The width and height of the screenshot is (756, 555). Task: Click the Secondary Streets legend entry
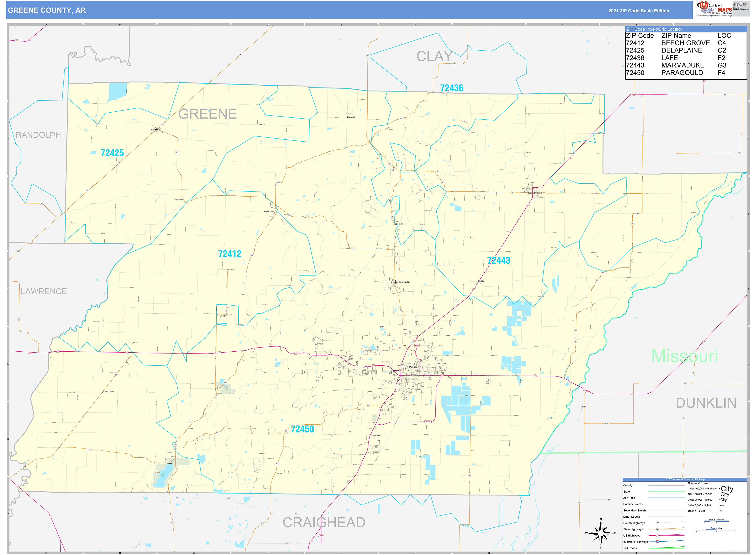point(635,510)
